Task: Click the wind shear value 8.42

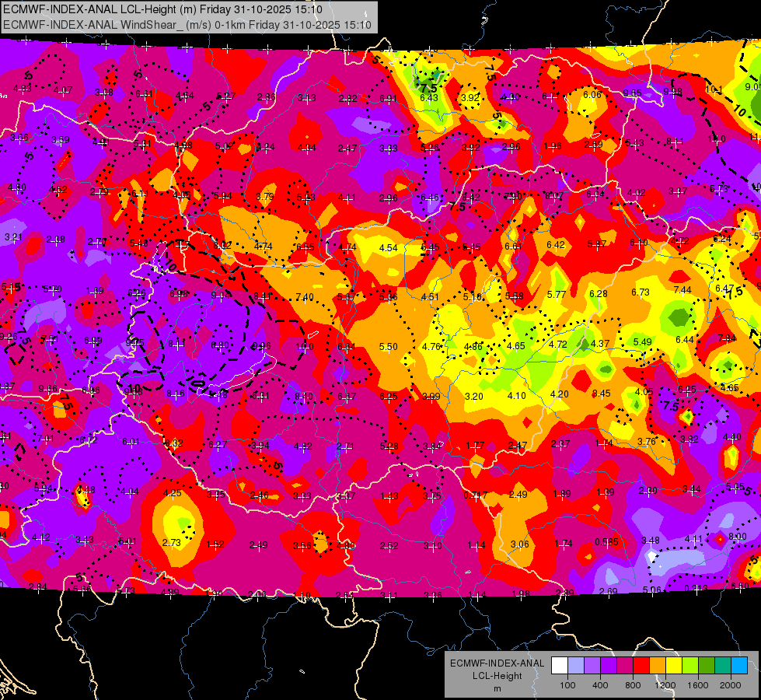Action: click(471, 197)
